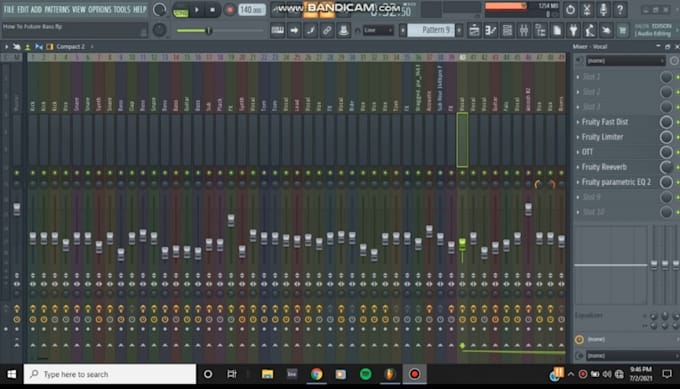This screenshot has width=680, height=389.
Task: Open File Explorer on the taskbar
Action: [267, 374]
